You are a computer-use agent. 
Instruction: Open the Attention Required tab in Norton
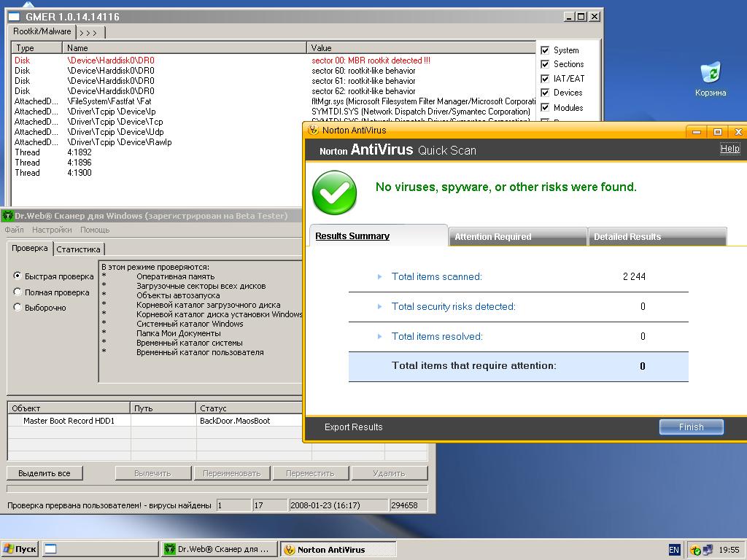click(x=517, y=237)
